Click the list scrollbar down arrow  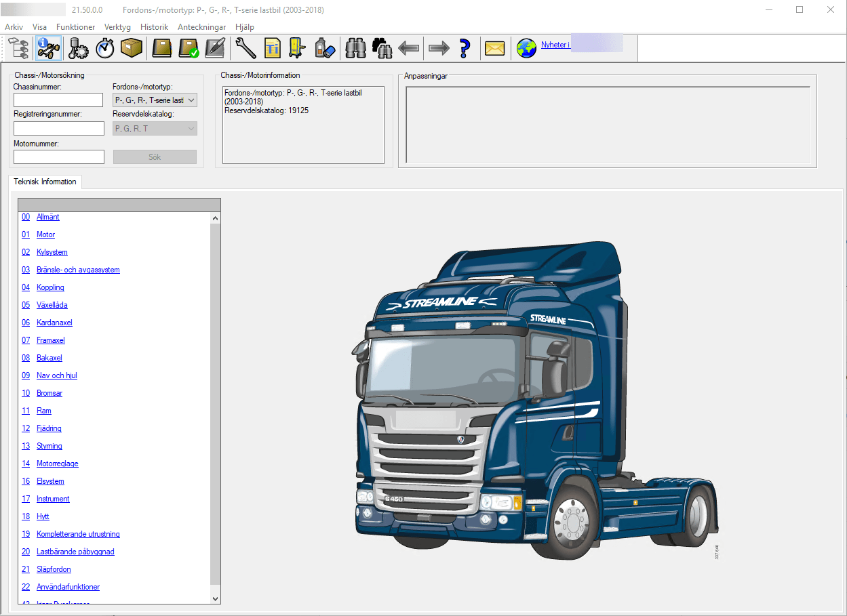[216, 598]
